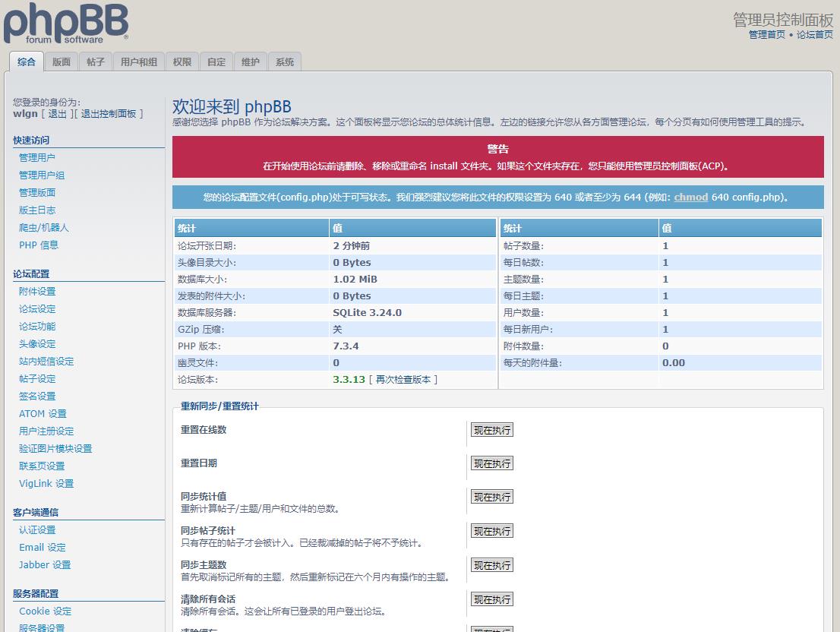Open PHP 信息 link
Image resolution: width=840 pixels, height=632 pixels.
click(x=39, y=245)
